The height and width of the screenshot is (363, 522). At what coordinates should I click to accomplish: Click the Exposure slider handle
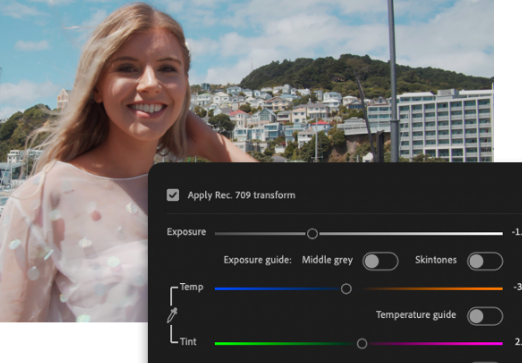click(312, 233)
